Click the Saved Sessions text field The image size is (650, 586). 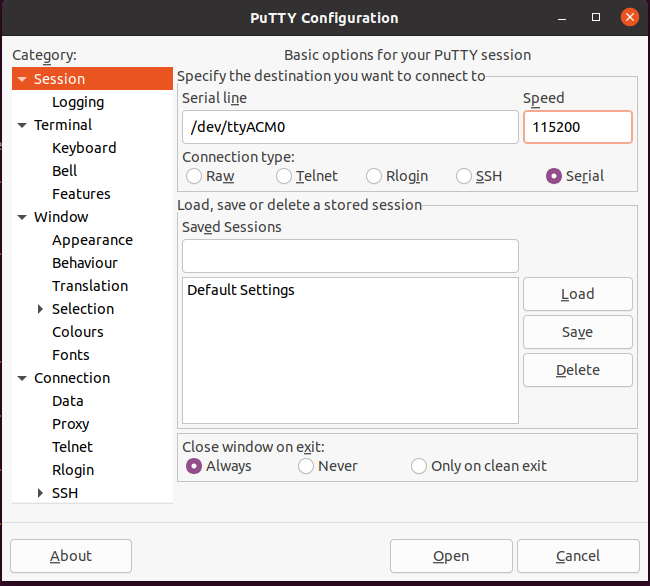pyautogui.click(x=350, y=256)
